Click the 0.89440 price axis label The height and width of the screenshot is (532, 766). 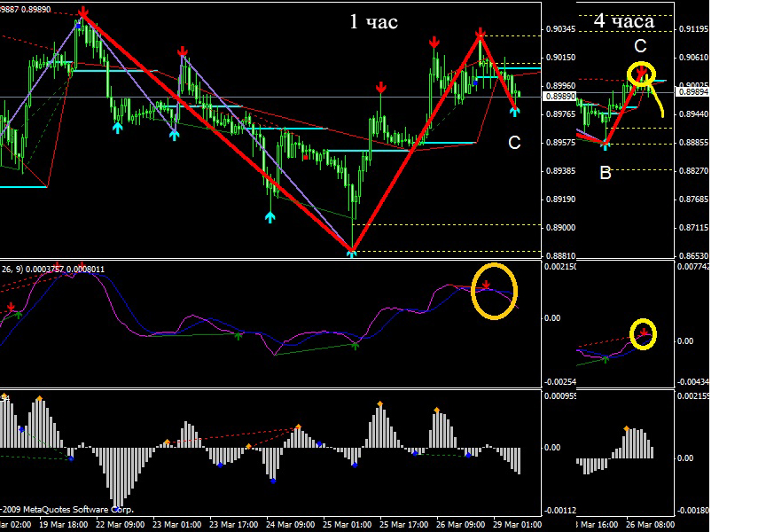point(693,114)
